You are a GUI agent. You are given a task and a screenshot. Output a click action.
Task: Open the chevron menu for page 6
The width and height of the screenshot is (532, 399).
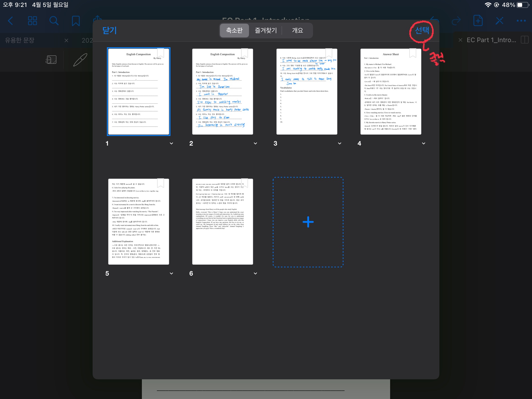click(x=255, y=273)
